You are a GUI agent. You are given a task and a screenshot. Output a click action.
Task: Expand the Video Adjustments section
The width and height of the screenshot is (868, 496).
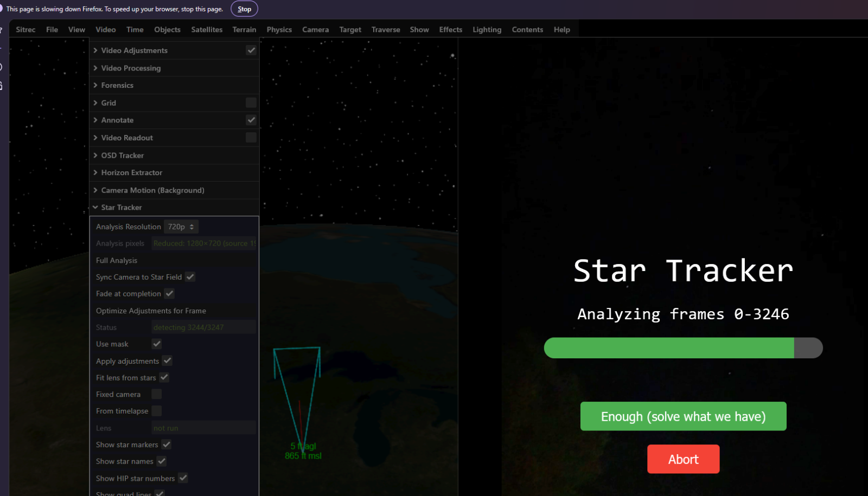(x=134, y=50)
